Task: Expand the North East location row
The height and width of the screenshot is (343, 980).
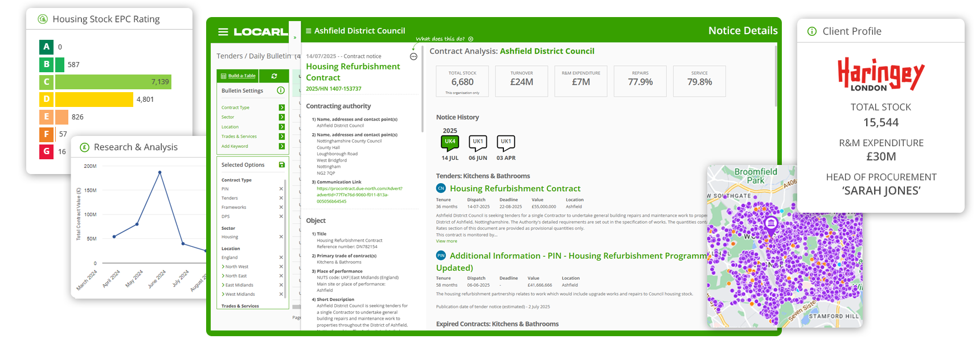Action: [x=223, y=276]
